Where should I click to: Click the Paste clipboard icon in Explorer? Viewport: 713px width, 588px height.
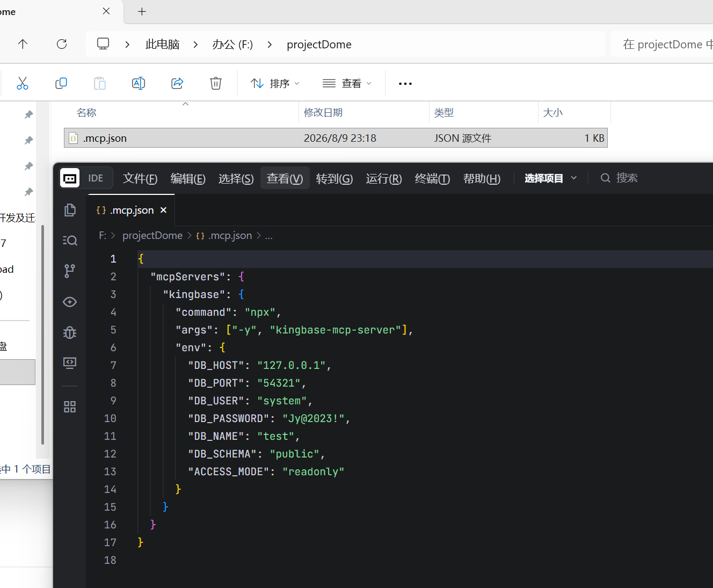point(100,83)
